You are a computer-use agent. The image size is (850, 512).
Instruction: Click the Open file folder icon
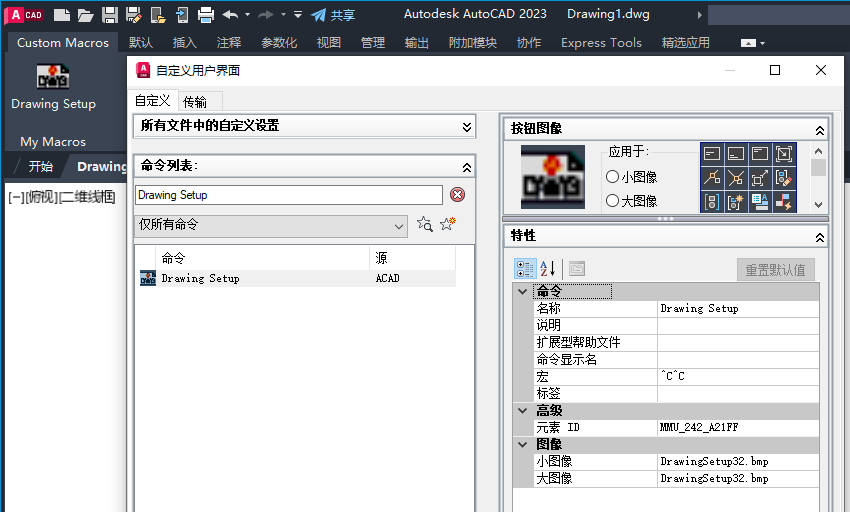tap(85, 15)
